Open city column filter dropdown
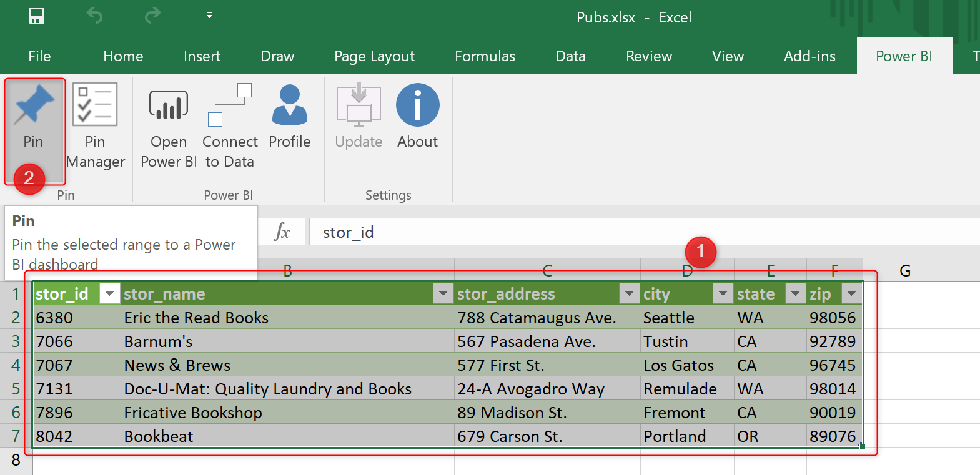The height and width of the screenshot is (475, 980). coord(723,293)
